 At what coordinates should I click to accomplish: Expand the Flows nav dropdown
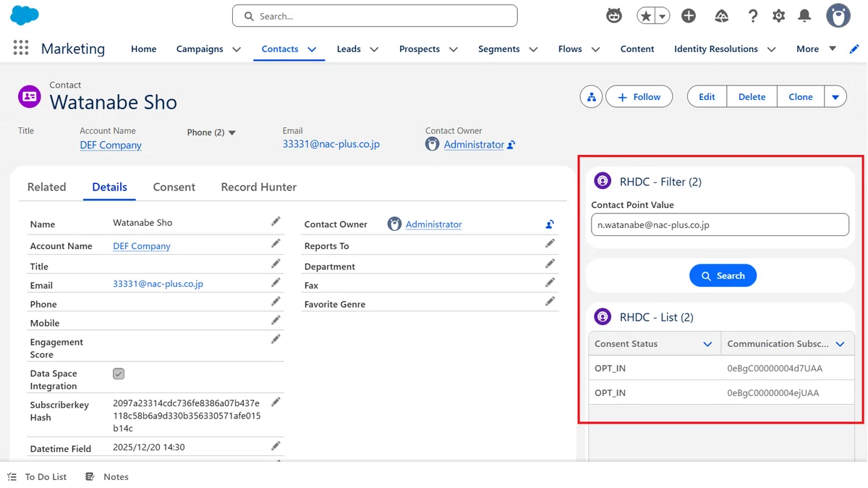point(595,49)
